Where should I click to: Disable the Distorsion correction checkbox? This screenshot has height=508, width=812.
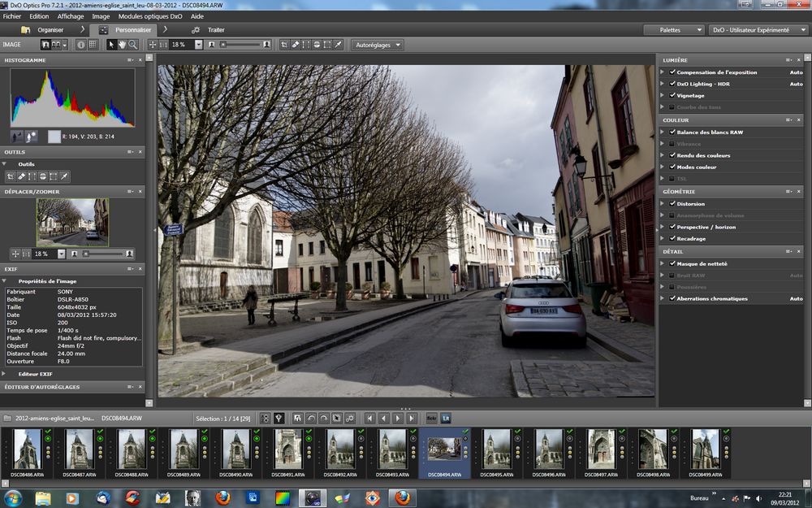tap(672, 204)
